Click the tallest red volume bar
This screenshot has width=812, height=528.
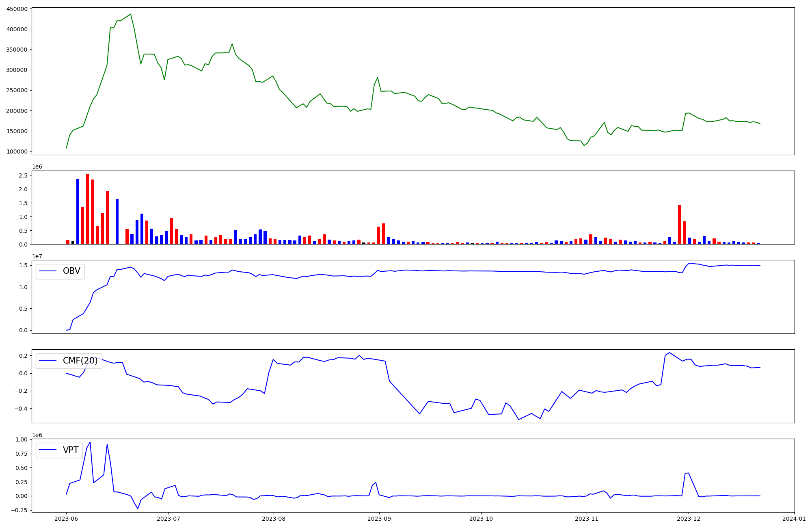coord(87,209)
